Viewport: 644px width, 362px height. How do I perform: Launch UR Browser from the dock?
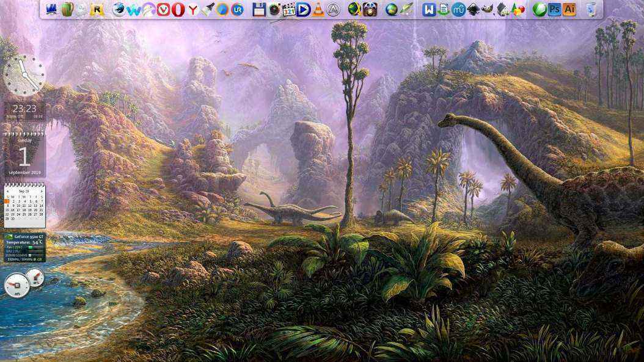[x=238, y=9]
